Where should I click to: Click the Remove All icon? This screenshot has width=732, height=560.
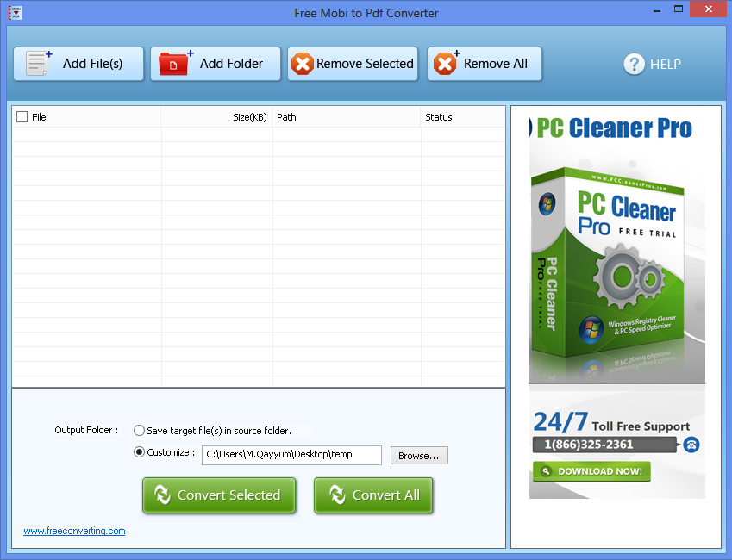pyautogui.click(x=445, y=63)
